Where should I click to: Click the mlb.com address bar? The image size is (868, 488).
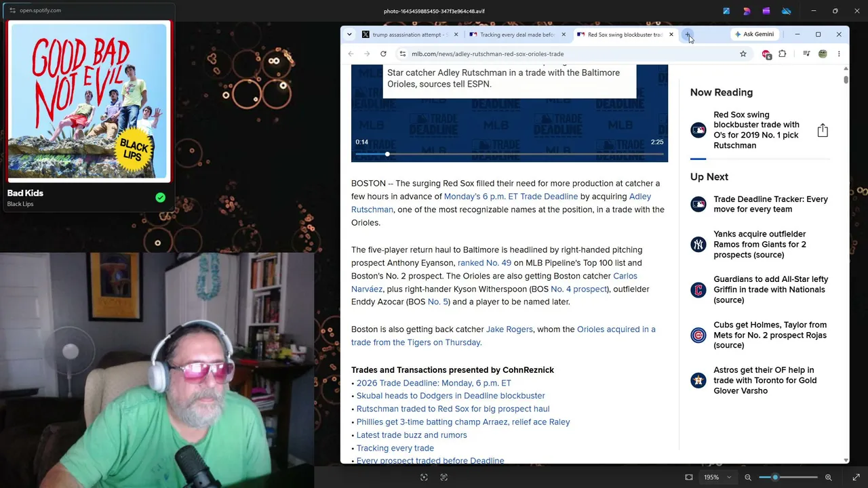[573, 54]
